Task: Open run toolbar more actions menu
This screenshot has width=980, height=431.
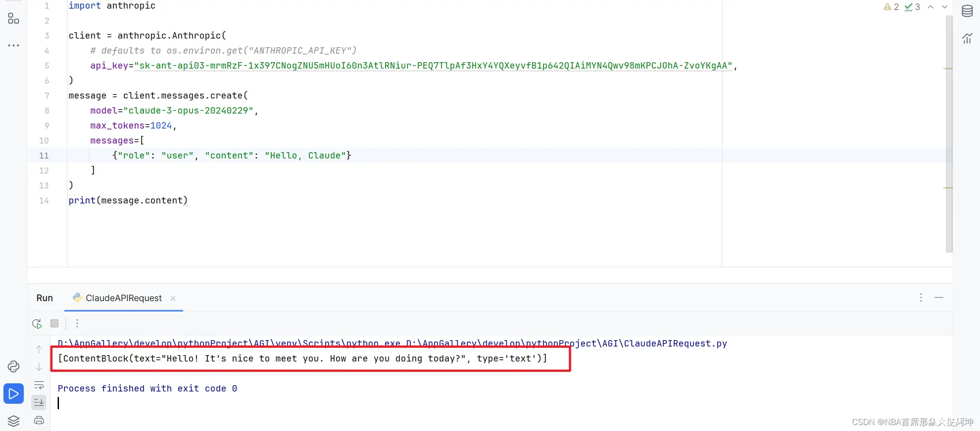Action: pyautogui.click(x=77, y=323)
